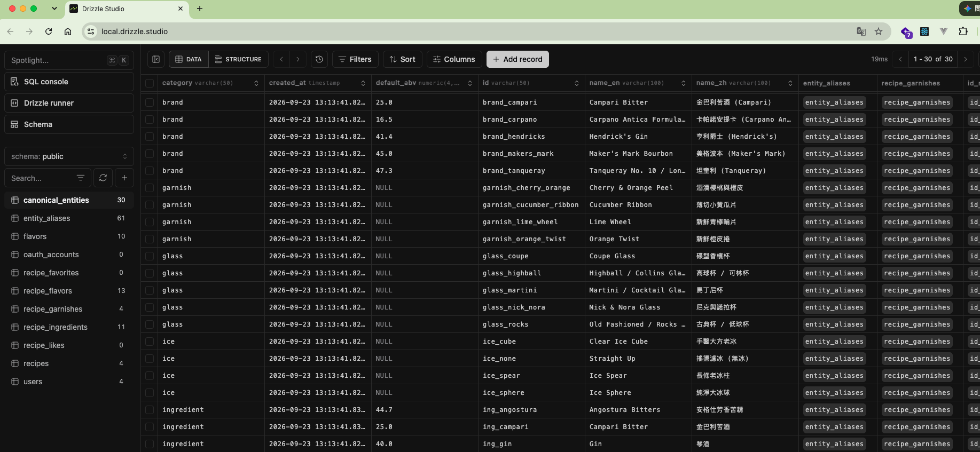This screenshot has height=452, width=980.
Task: Check the garnish_cherry_orange row checkbox
Action: 150,188
